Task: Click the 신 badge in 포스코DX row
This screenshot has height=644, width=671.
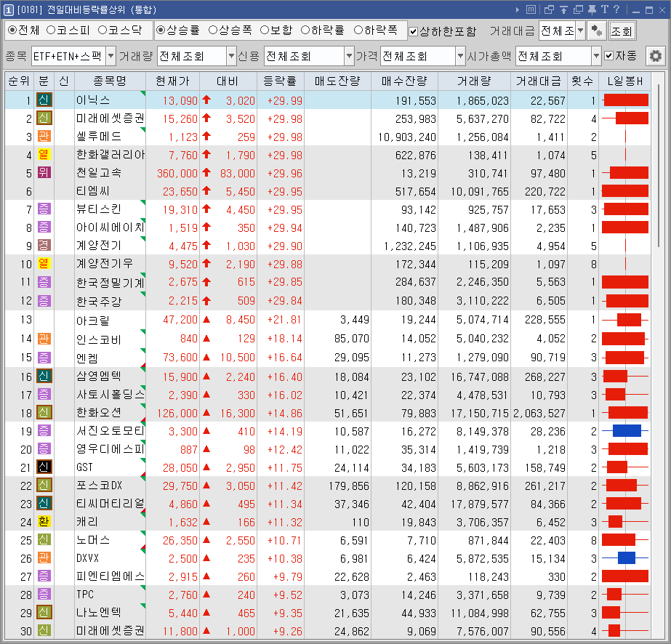Action: click(44, 486)
